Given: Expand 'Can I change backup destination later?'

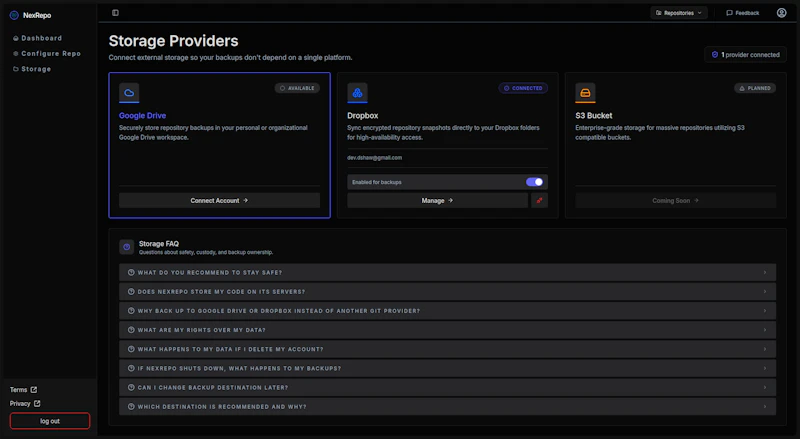Looking at the screenshot, I should pyautogui.click(x=447, y=387).
